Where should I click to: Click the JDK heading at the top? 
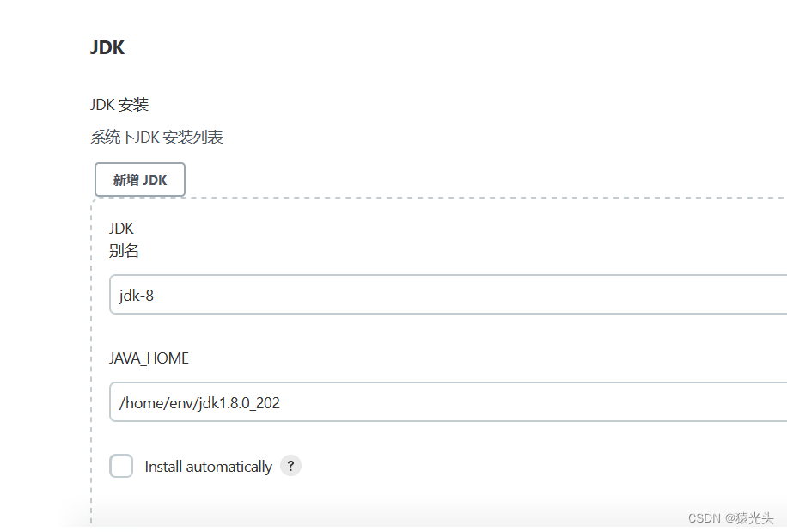[107, 47]
